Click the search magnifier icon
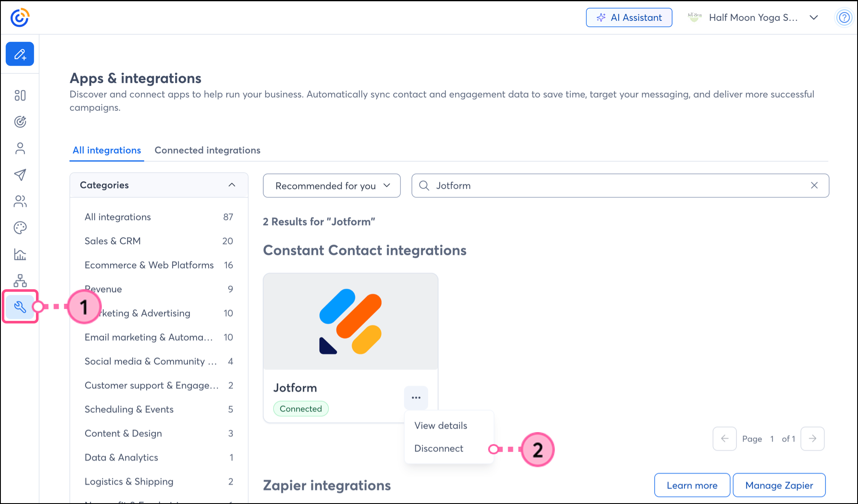 click(424, 185)
